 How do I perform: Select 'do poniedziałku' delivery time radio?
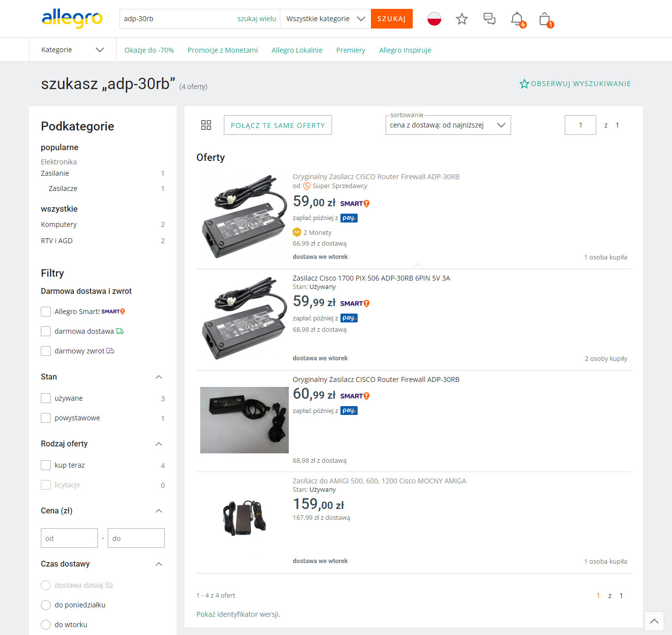coord(46,605)
